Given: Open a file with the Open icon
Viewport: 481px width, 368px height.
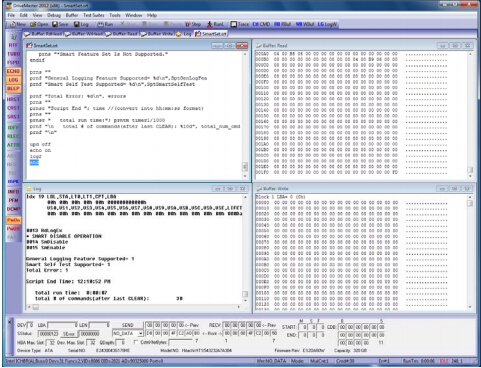Looking at the screenshot, I should 39,24.
